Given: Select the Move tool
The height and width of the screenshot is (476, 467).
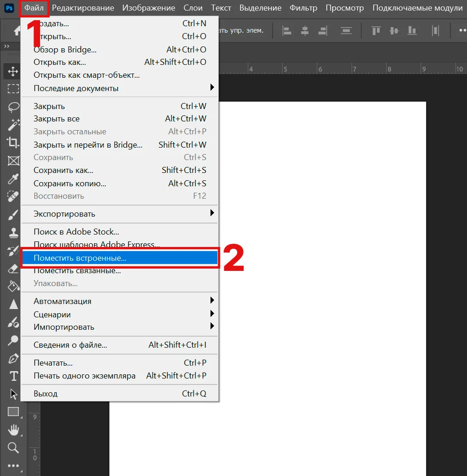Looking at the screenshot, I should (13, 72).
